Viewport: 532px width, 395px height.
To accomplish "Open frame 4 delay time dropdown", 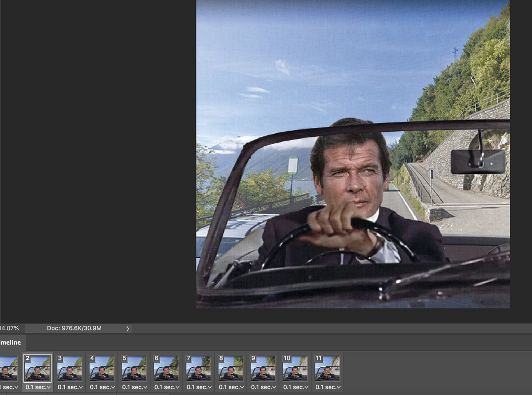I will point(103,387).
